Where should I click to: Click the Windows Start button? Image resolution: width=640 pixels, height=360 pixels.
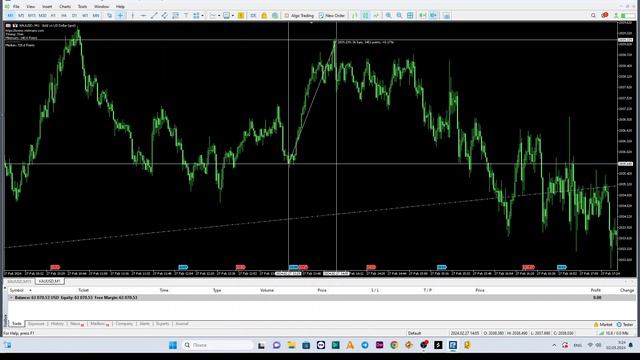pyautogui.click(x=173, y=345)
